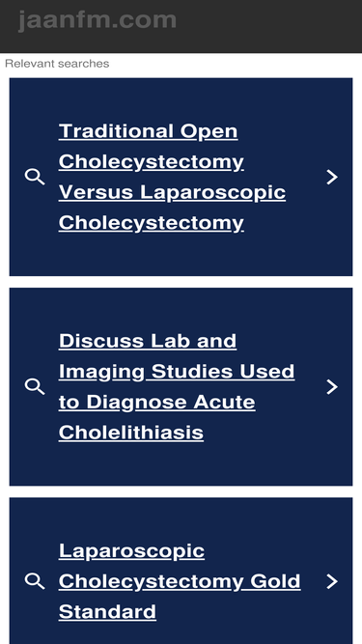Image resolution: width=362 pixels, height=644 pixels.
Task: Click the "to Diagnose Acute" line of text
Action: point(156,402)
